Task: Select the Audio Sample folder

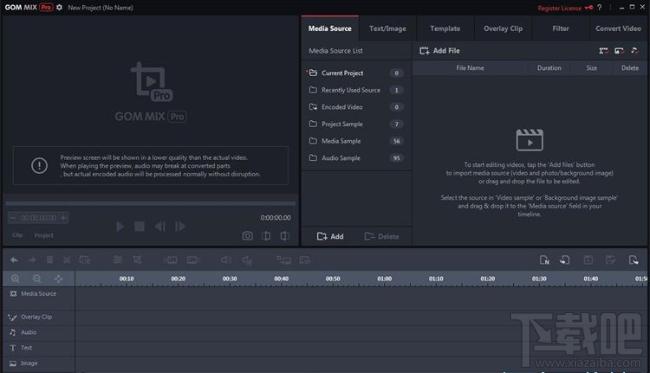Action: point(356,158)
